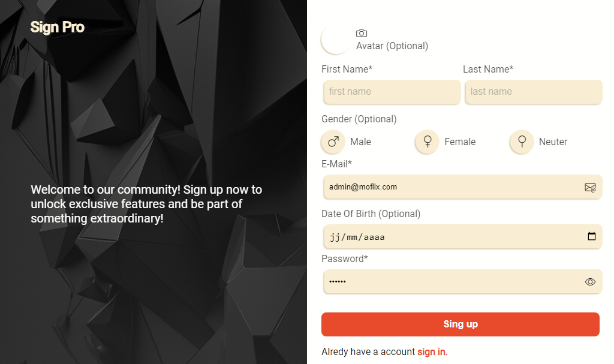Click the Sign Pro logo heading
This screenshot has height=364, width=614.
pyautogui.click(x=57, y=26)
